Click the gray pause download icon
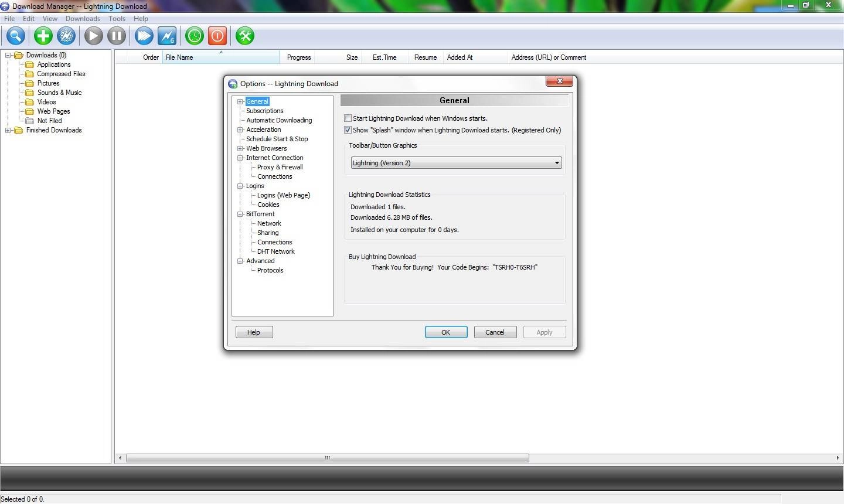Image resolution: width=844 pixels, height=504 pixels. pos(117,36)
